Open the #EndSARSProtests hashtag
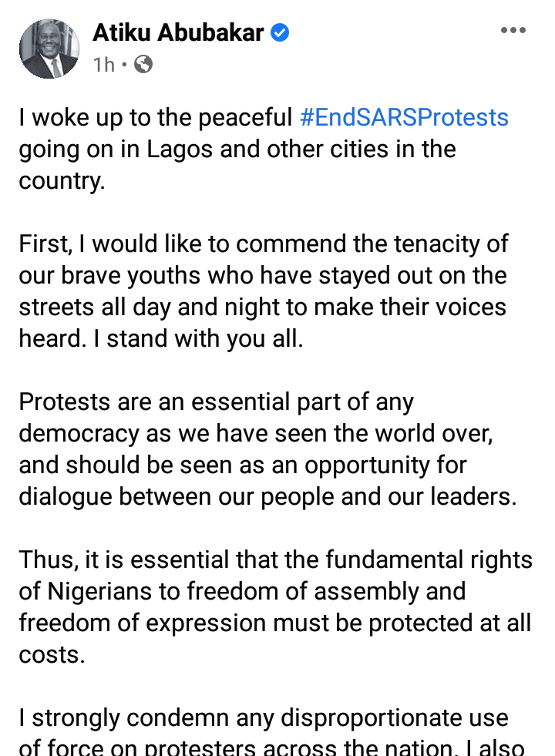Image resolution: width=555 pixels, height=756 pixels. (x=404, y=118)
